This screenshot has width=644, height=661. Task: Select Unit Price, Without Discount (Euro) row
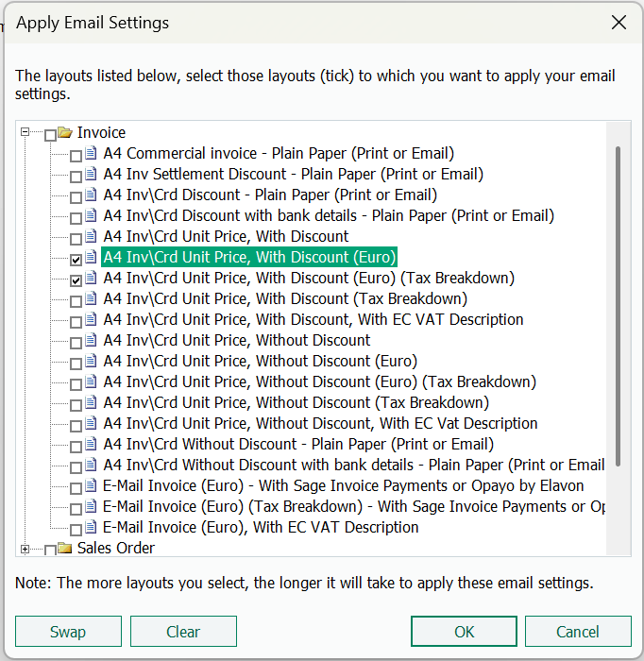pyautogui.click(x=261, y=361)
